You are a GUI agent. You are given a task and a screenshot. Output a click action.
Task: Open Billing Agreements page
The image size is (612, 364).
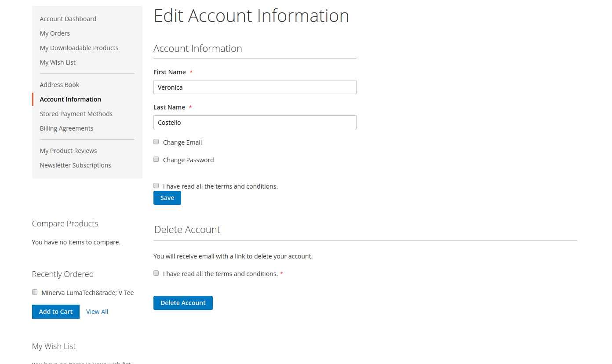66,128
